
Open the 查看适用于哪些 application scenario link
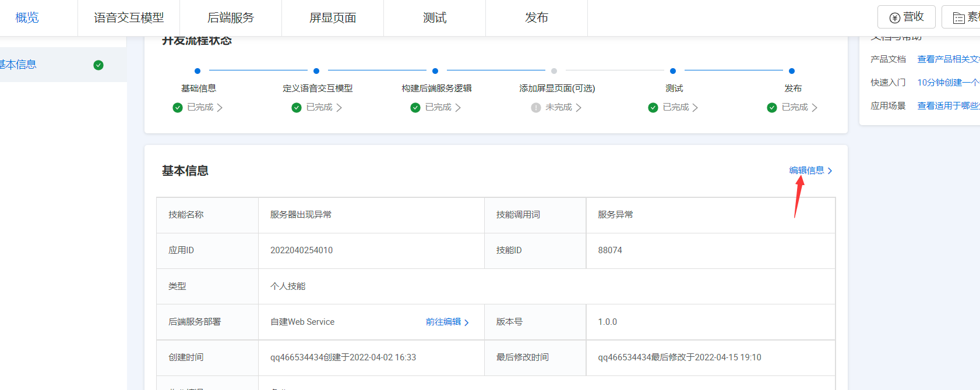tap(949, 106)
